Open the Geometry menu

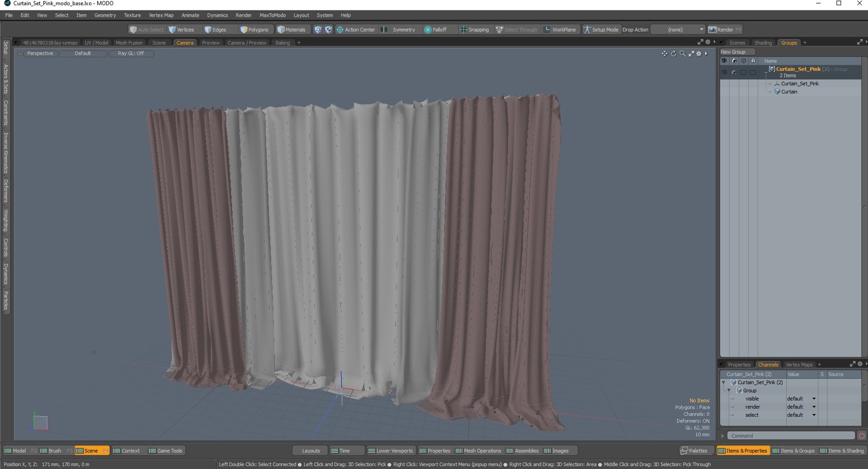[x=105, y=15]
